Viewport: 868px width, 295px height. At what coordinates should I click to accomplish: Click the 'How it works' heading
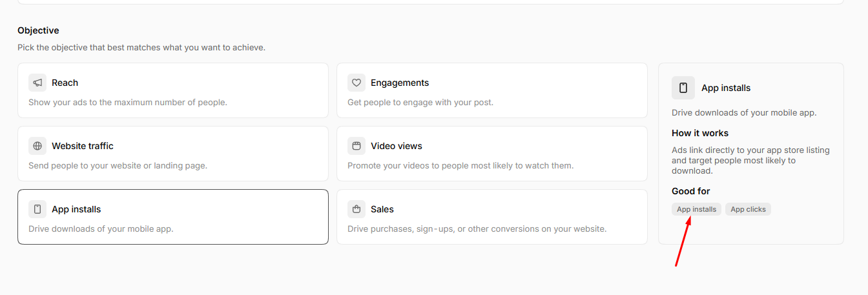point(700,133)
